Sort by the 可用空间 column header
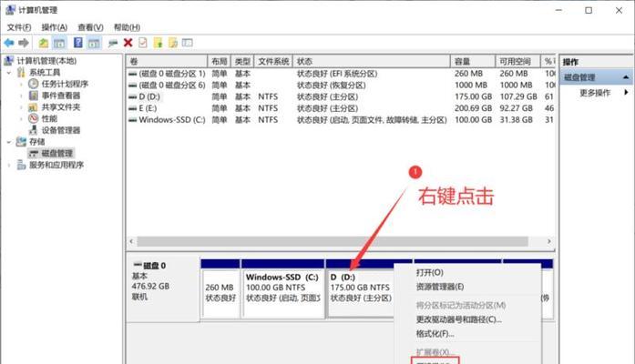 pos(517,62)
